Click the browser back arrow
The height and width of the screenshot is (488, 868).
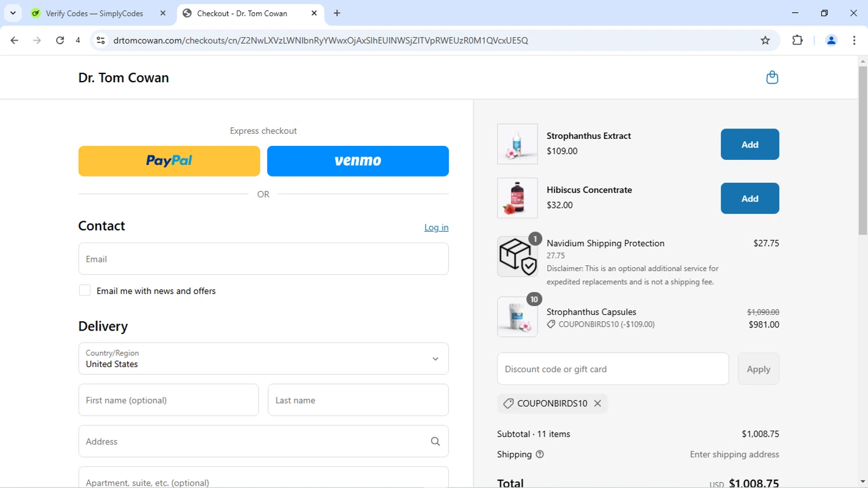[14, 41]
